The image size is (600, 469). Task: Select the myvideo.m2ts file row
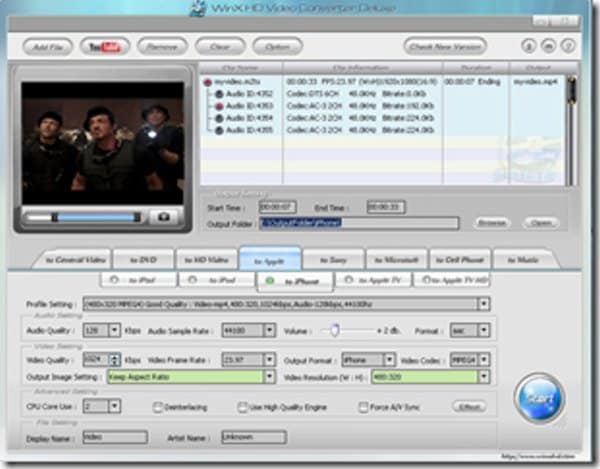coord(382,82)
